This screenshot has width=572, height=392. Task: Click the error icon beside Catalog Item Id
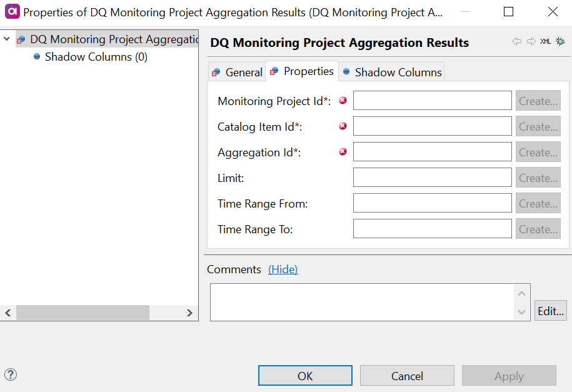[x=343, y=126]
